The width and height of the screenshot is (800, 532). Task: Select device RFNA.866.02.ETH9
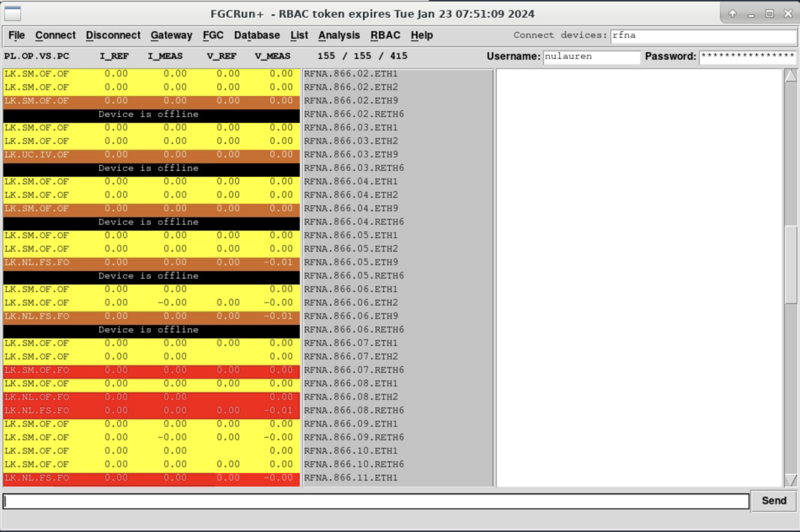pyautogui.click(x=351, y=101)
